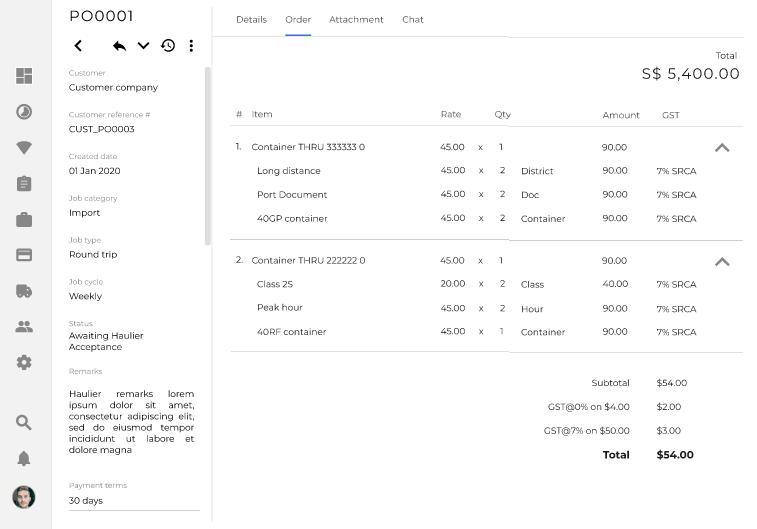Open the Chat tab
The width and height of the screenshot is (757, 529).
[x=413, y=20]
